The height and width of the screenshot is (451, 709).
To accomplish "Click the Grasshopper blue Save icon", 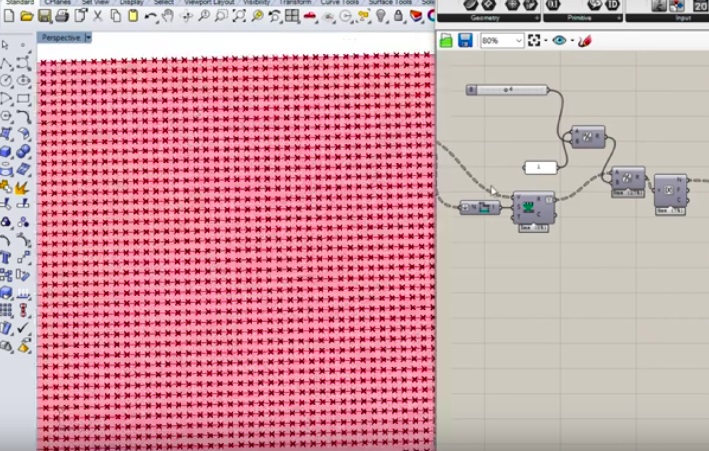I will pyautogui.click(x=465, y=41).
